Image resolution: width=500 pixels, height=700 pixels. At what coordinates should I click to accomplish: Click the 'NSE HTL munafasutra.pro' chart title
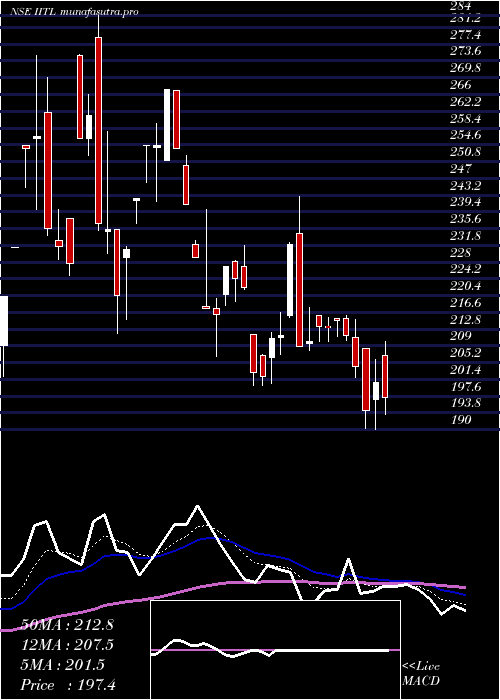[74, 12]
